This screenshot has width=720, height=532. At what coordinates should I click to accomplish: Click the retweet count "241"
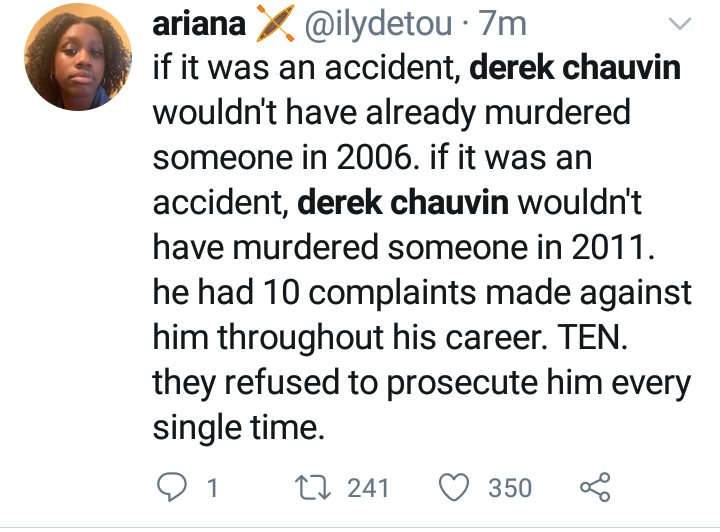[368, 488]
